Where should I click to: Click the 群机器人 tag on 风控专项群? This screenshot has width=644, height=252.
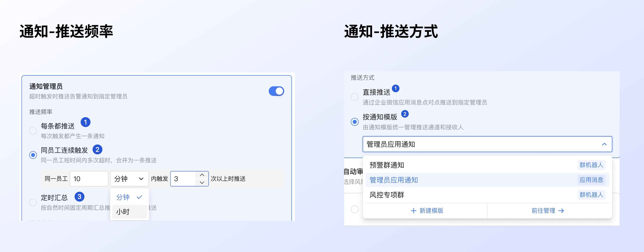coord(591,195)
